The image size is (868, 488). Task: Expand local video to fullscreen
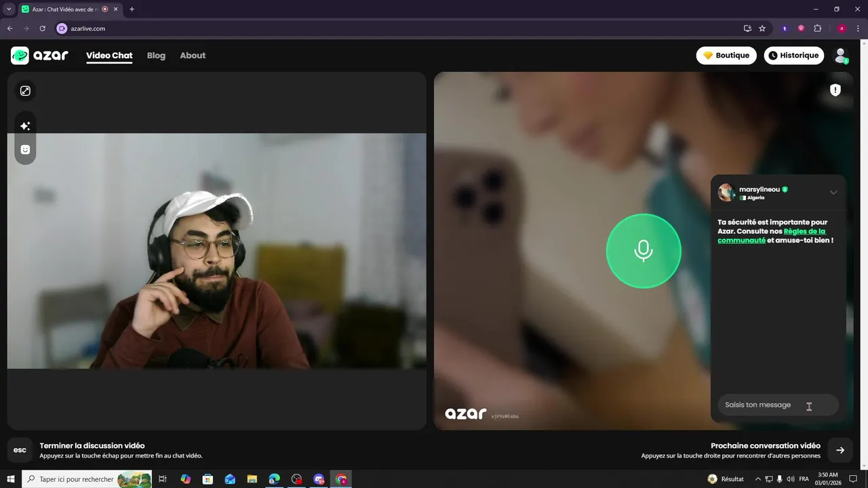pos(25,91)
